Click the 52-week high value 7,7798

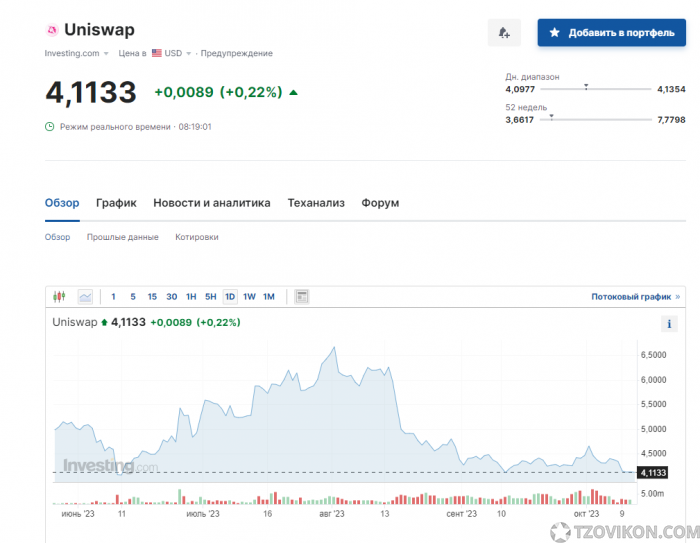click(671, 120)
